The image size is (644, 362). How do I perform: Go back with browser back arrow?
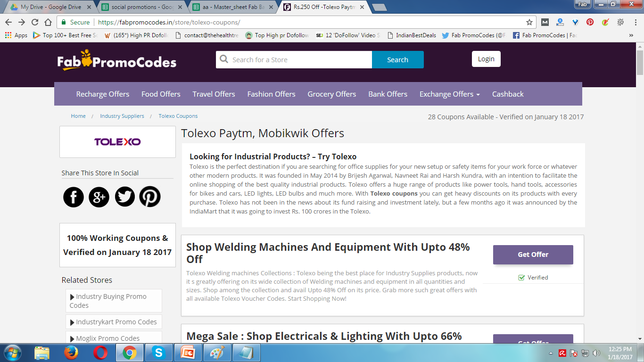click(x=8, y=22)
